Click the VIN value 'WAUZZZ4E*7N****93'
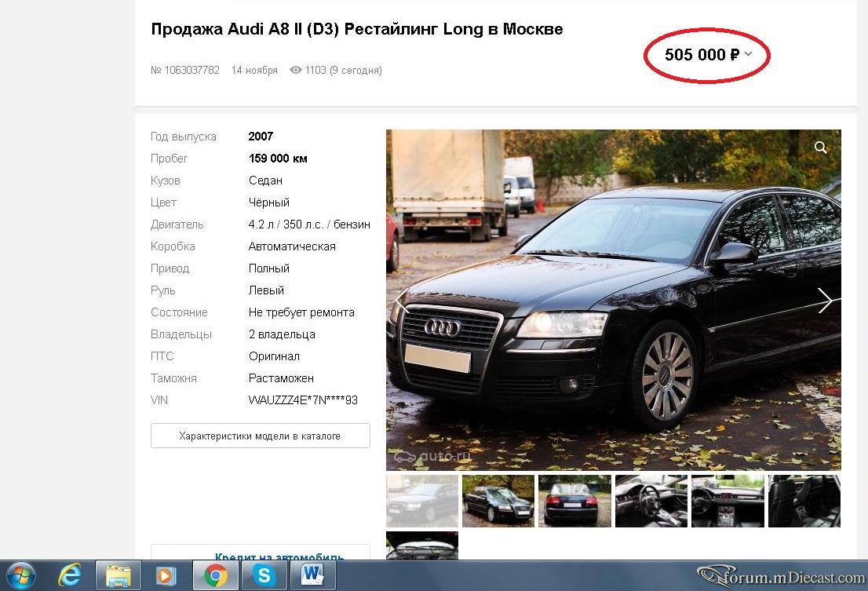 click(304, 400)
